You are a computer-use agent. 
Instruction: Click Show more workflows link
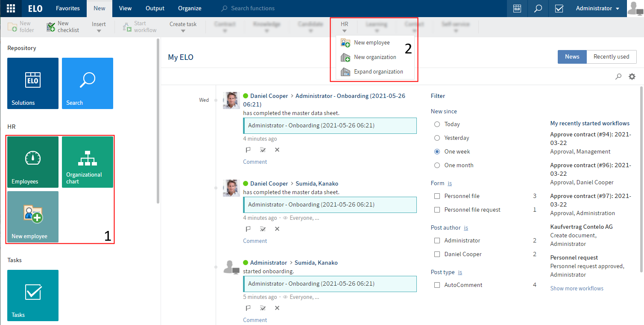click(x=577, y=288)
